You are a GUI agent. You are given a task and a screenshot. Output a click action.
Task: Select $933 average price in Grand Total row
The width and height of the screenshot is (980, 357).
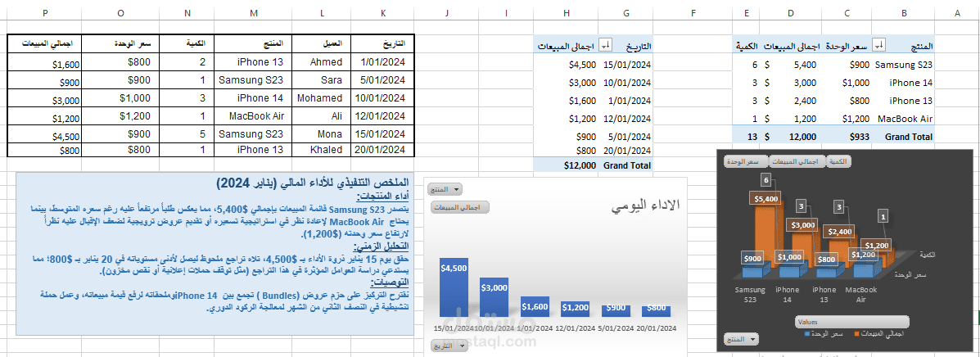[847, 136]
